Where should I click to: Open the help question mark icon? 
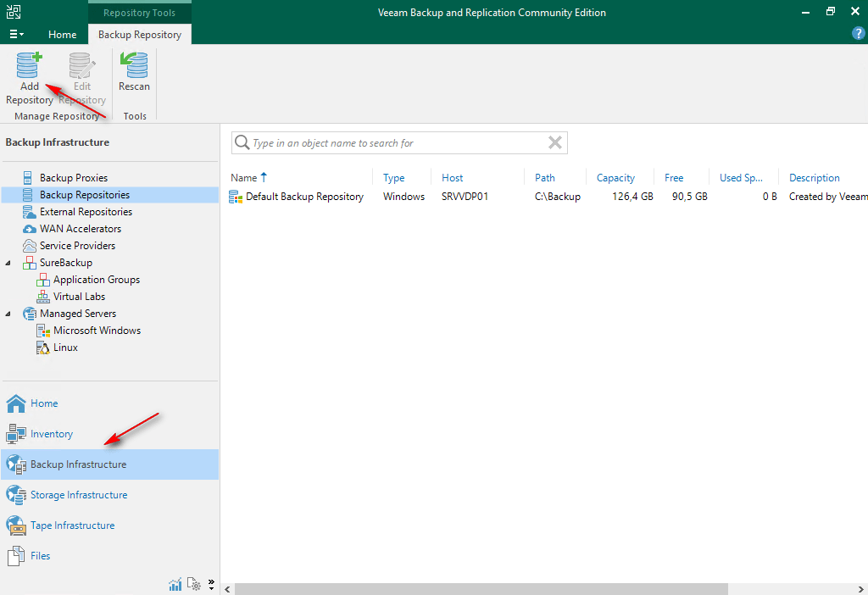click(858, 34)
